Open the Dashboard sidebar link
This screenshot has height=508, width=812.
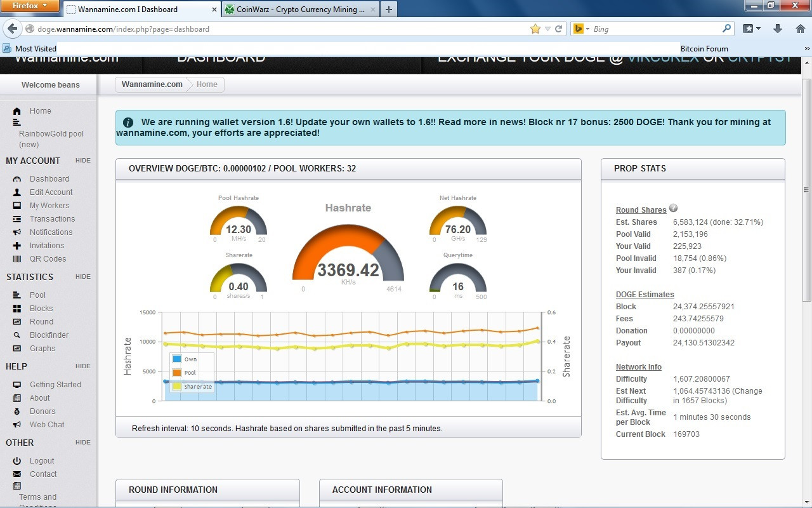[x=49, y=179]
